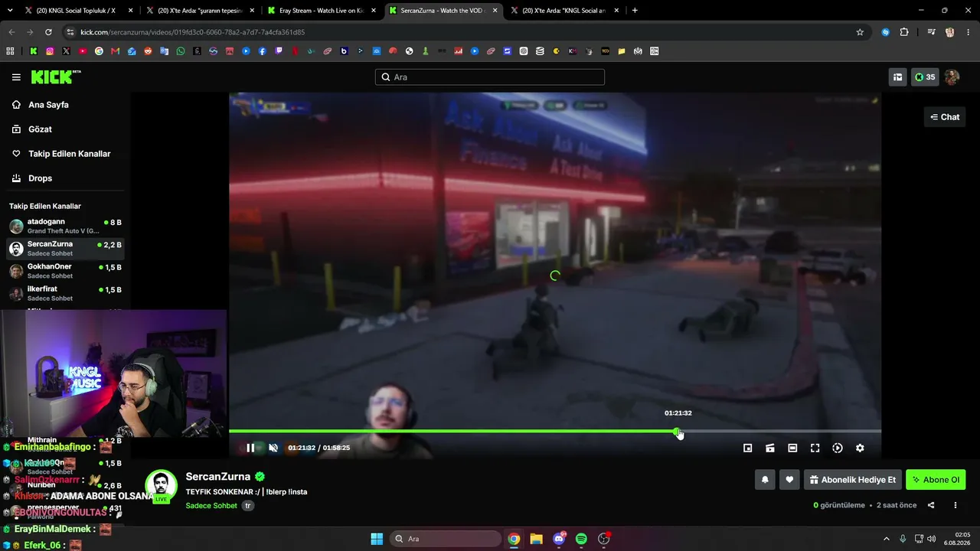Show hidden system tray icons
Viewport: 980px width, 551px height.
click(x=887, y=539)
